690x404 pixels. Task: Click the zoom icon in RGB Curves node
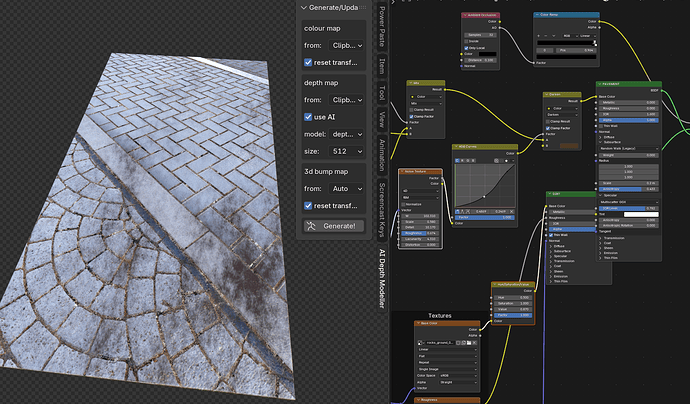coord(496,161)
